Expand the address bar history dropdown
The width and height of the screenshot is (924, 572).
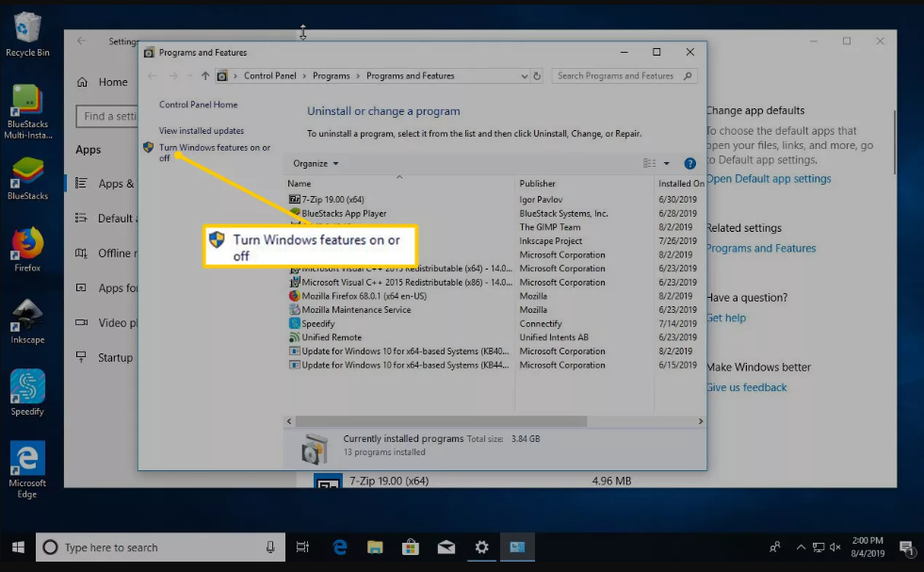(x=524, y=76)
